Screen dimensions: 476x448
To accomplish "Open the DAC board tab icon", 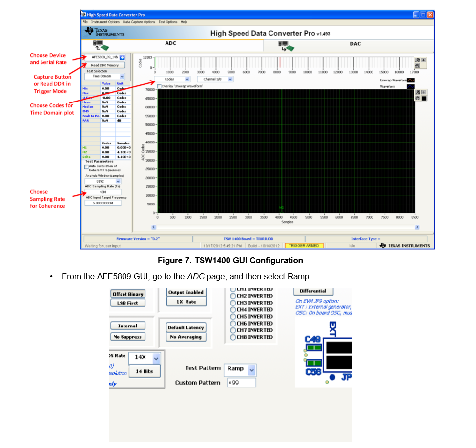I will (286, 46).
